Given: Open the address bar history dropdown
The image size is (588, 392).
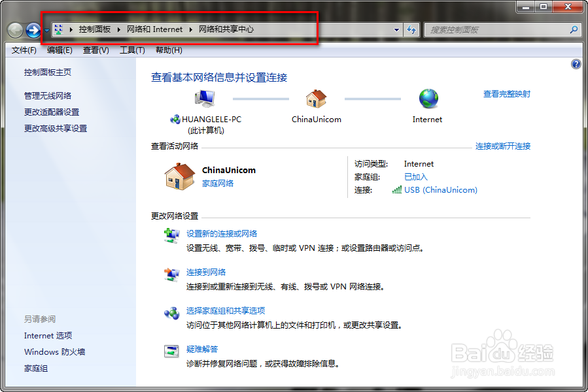Looking at the screenshot, I should tap(396, 30).
